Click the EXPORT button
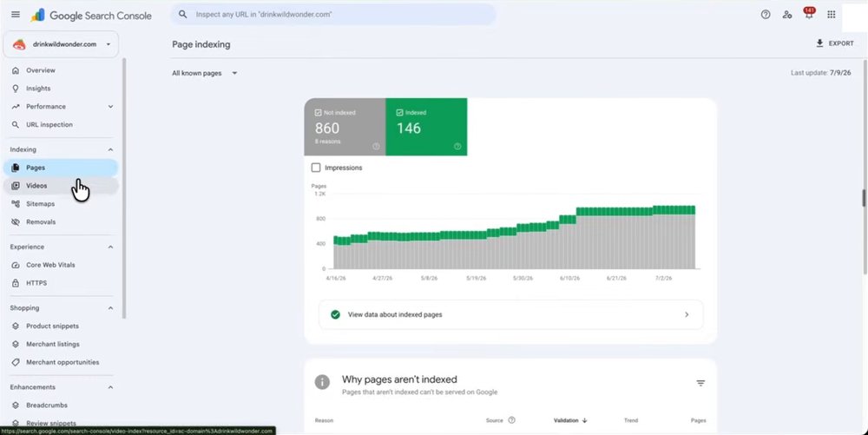The height and width of the screenshot is (435, 868). click(x=835, y=43)
